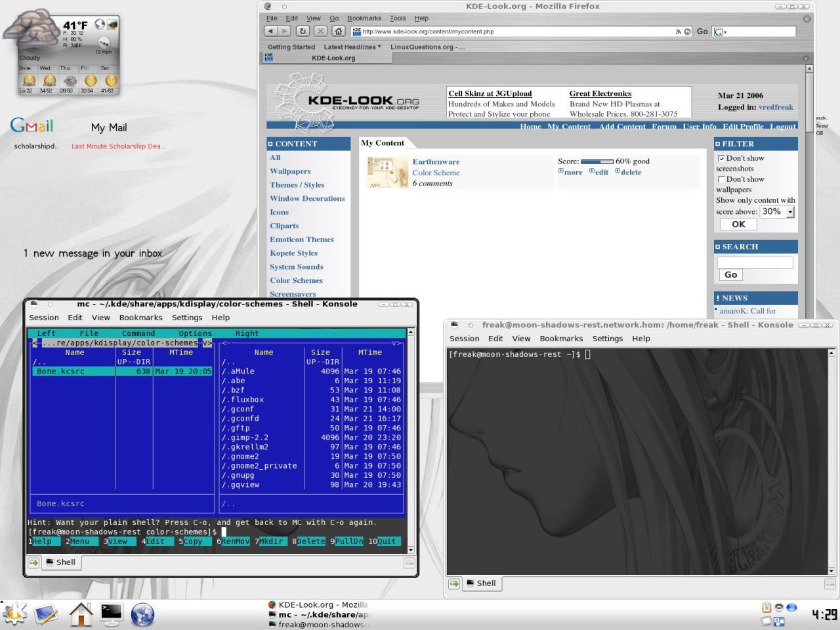Open the Tools menu in Firefox
Screen dimensions: 840x630
point(398,18)
